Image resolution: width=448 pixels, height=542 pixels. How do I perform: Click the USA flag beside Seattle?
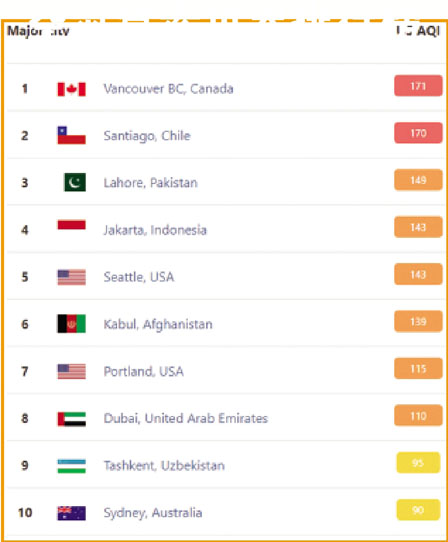click(72, 277)
